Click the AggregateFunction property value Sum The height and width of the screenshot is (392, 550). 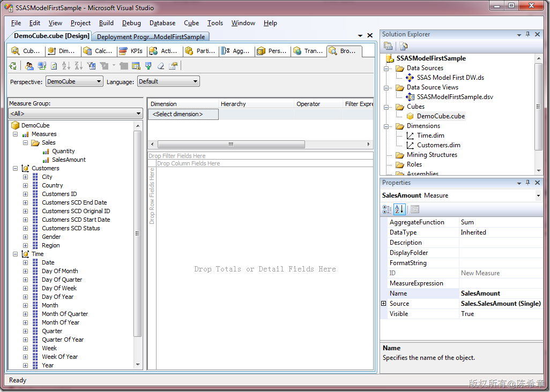click(x=501, y=222)
